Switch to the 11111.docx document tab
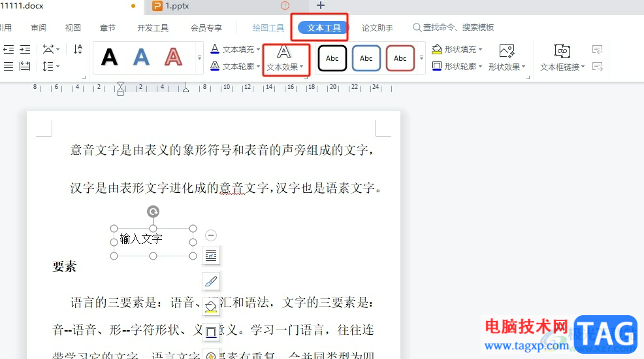 pos(70,6)
